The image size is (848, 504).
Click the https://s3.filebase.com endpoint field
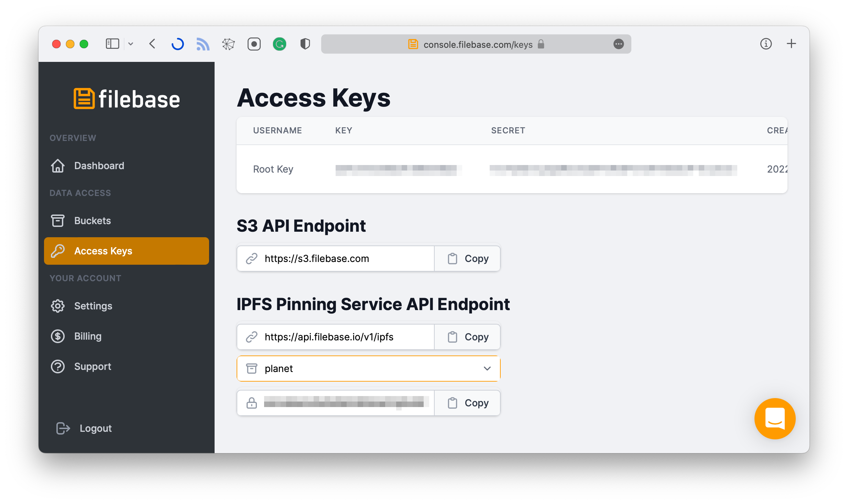pos(336,259)
